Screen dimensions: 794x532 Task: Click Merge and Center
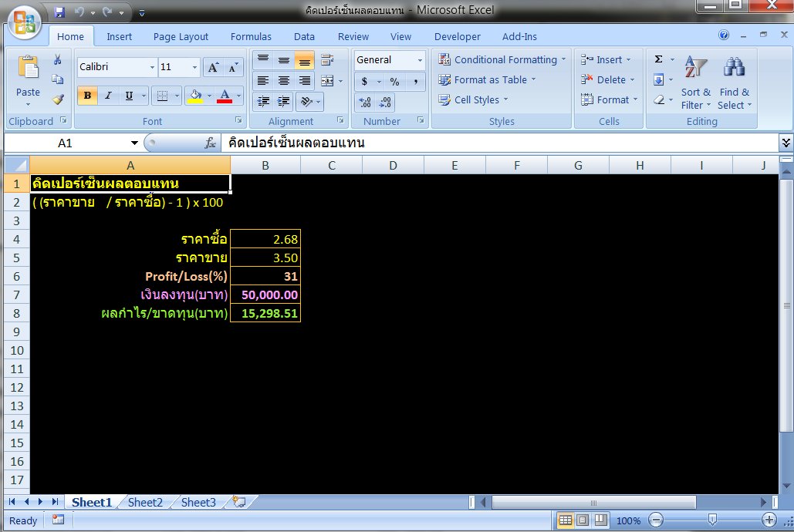pos(327,80)
